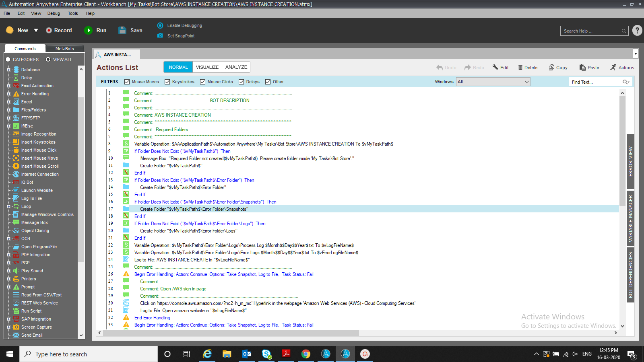Viewport: 644px width, 362px height.
Task: Switch to the MetaBots tab
Action: click(64, 49)
